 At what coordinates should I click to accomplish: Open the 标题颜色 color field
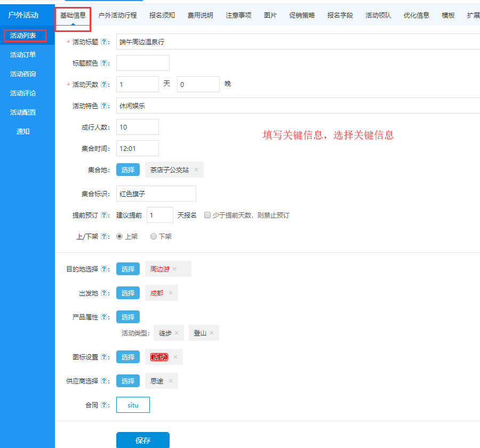tap(142, 63)
